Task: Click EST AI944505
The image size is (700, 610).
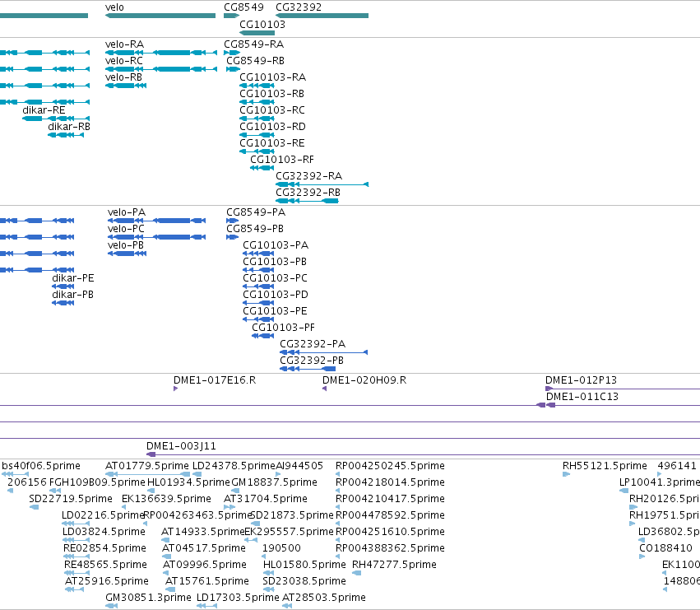Action: tap(279, 475)
